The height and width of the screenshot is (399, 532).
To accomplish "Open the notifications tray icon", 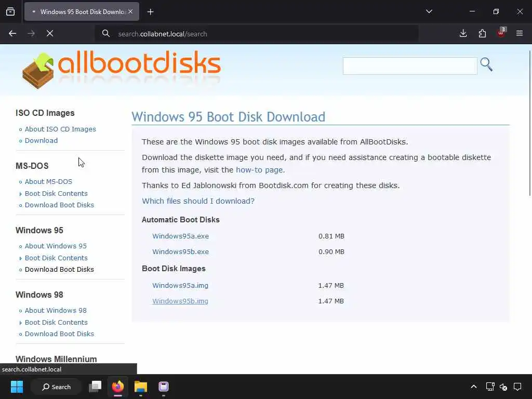I will (517, 387).
